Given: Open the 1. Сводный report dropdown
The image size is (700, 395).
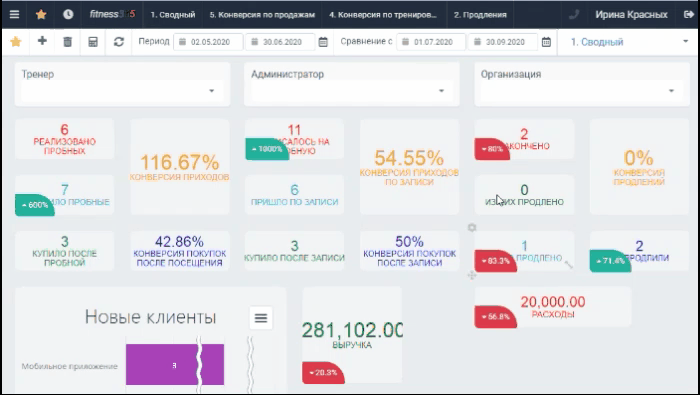Looking at the screenshot, I should click(629, 42).
